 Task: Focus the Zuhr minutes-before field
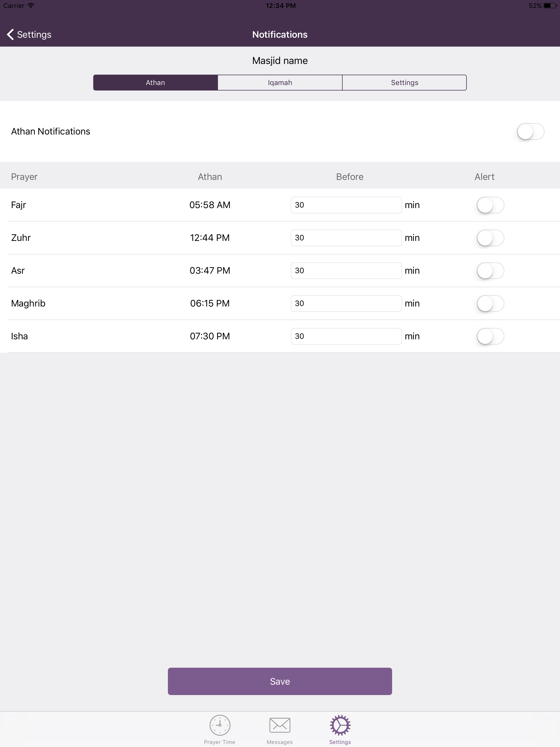346,238
